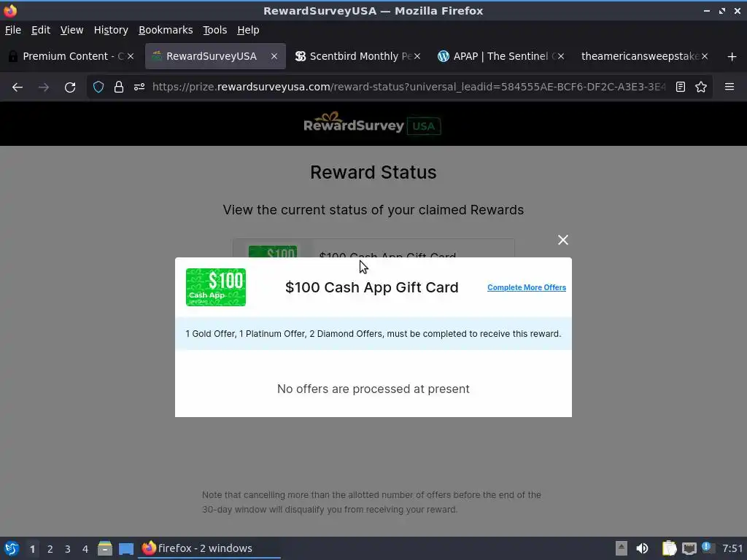Open tracking protection shield info

pyautogui.click(x=98, y=87)
